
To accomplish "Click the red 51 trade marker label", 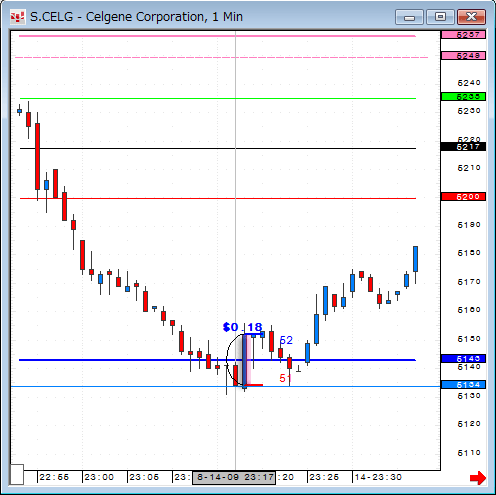I will [x=285, y=378].
